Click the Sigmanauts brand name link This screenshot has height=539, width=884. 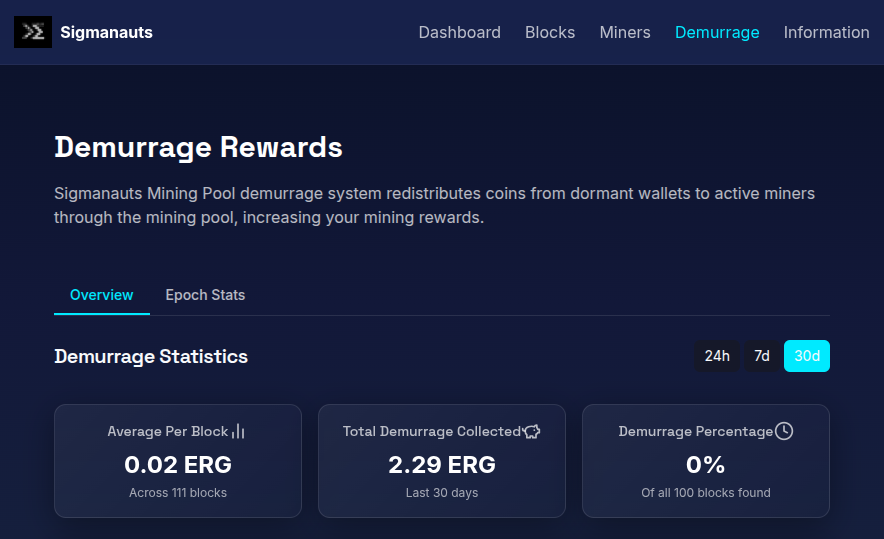pos(107,32)
